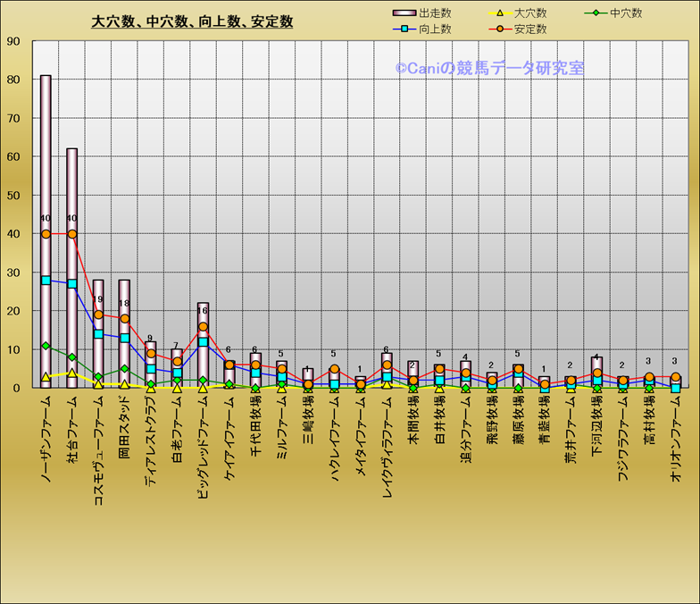This screenshot has height=604, width=700.
Task: Click the green 中穴数 diamond for ノーザンファーム
Action: (x=46, y=346)
